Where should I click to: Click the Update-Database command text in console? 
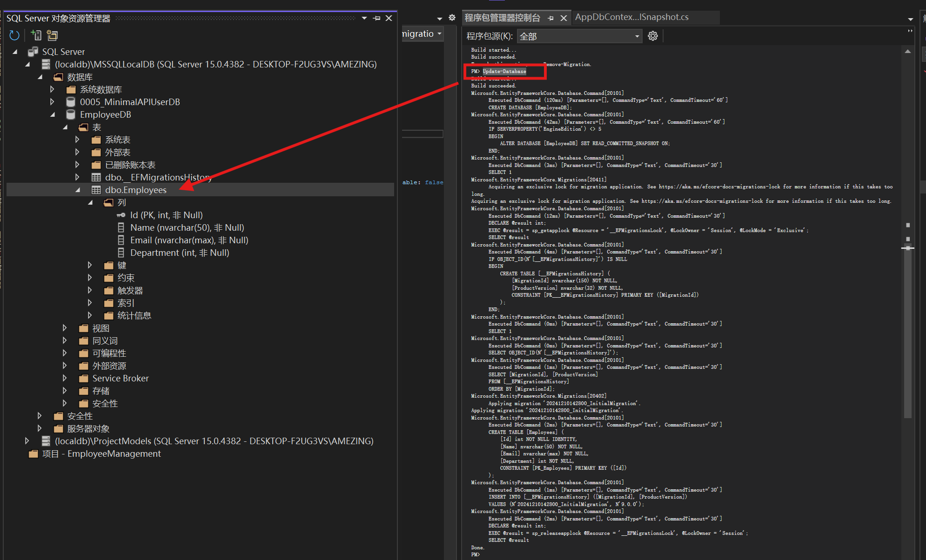click(x=504, y=71)
